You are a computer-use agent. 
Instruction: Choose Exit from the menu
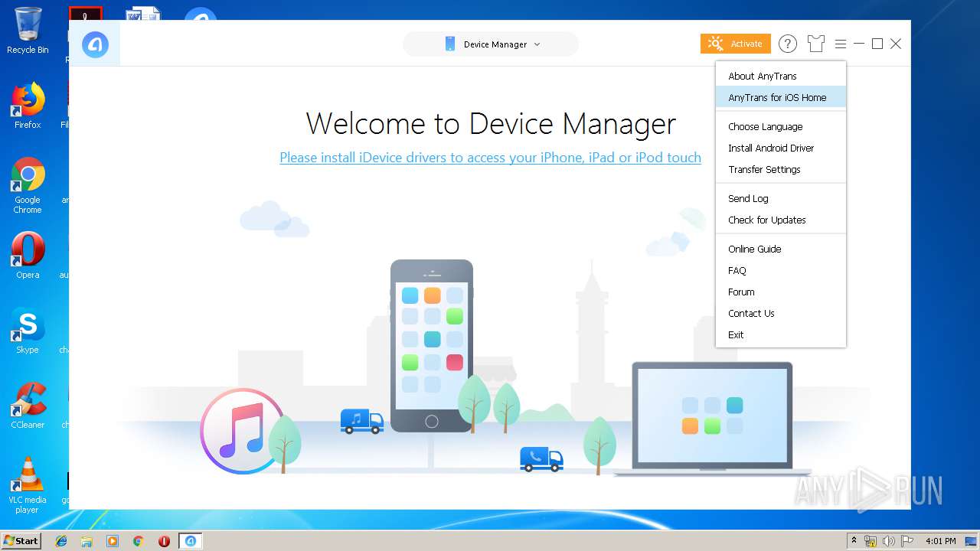click(x=781, y=334)
